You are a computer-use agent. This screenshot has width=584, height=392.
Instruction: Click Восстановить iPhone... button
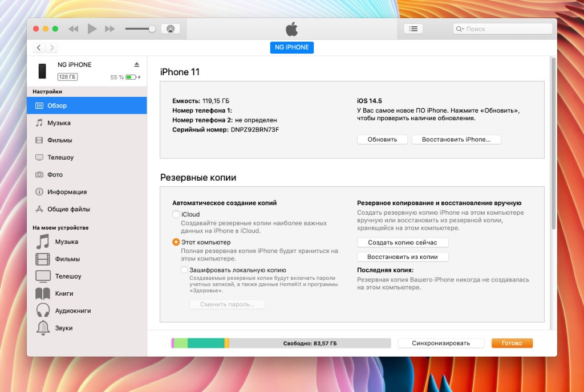pos(456,140)
